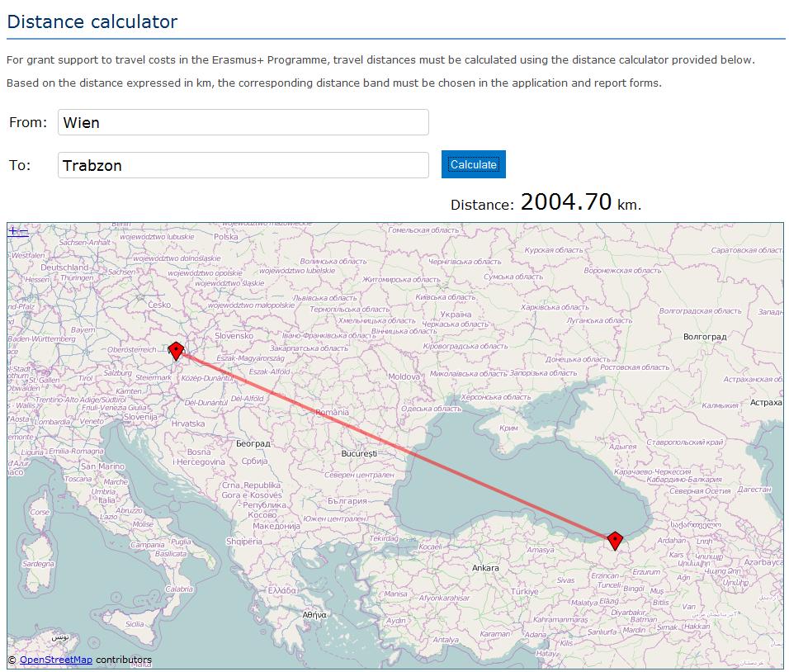Click the Türkiye country label

[524, 591]
